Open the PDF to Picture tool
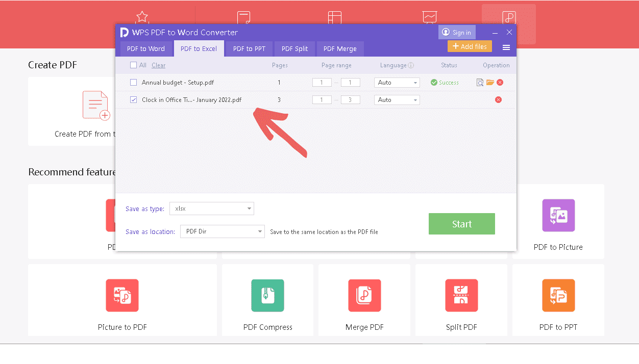Image resolution: width=639 pixels, height=364 pixels. point(558,215)
